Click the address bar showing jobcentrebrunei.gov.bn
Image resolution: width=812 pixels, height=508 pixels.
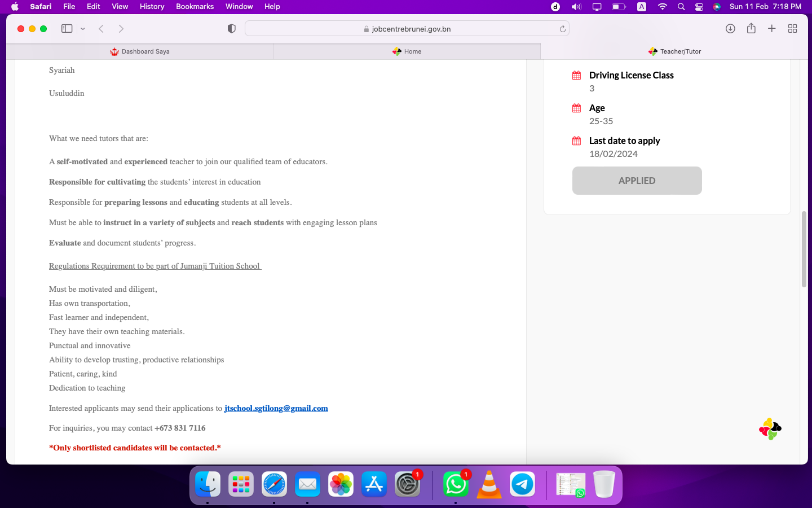pos(406,29)
